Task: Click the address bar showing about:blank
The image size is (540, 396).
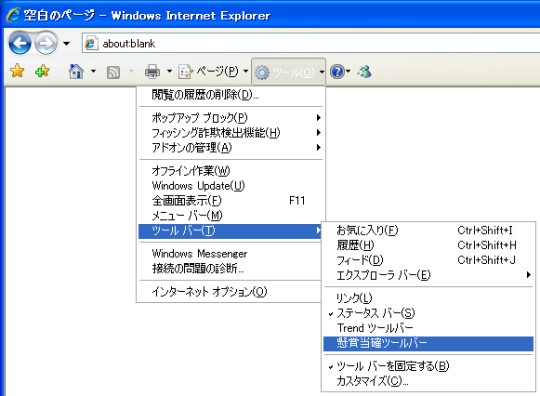Action: click(310, 43)
